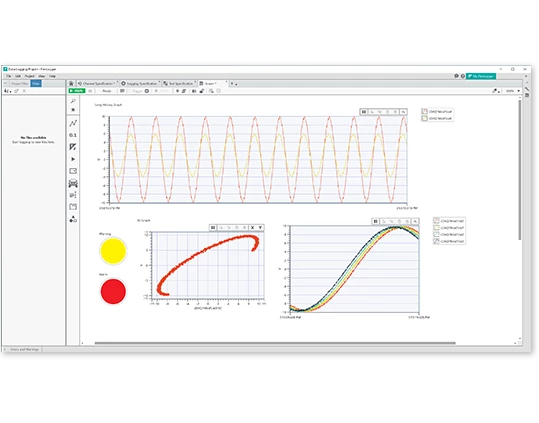Screen dimensions: 539x423
Task: Click the My FlexLogger button
Action: tap(481, 76)
